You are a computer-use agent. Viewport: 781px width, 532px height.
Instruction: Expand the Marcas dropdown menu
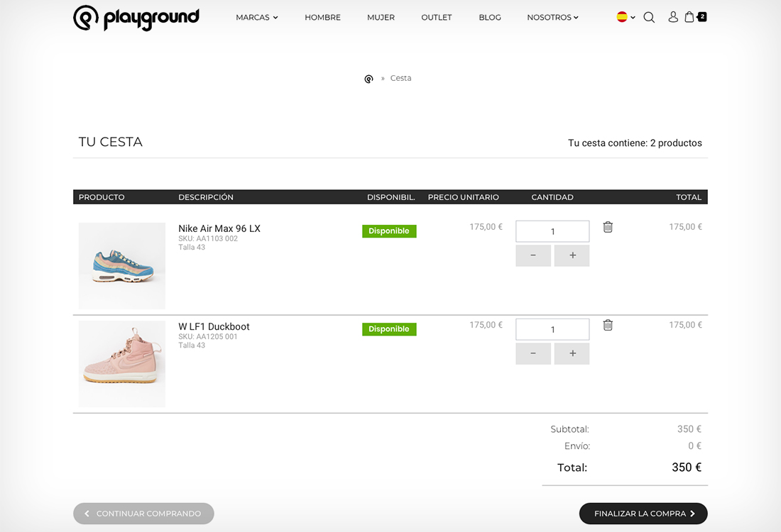[x=256, y=18]
